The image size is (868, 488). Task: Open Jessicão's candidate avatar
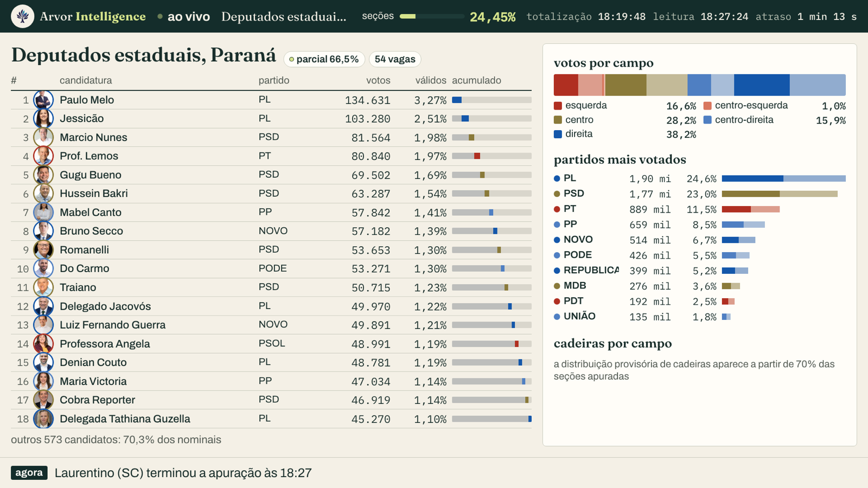(x=43, y=119)
